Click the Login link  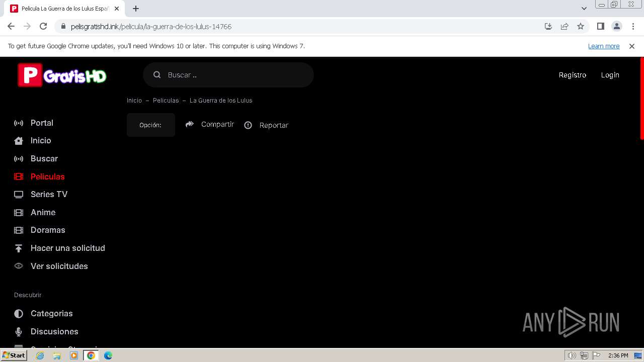click(610, 75)
